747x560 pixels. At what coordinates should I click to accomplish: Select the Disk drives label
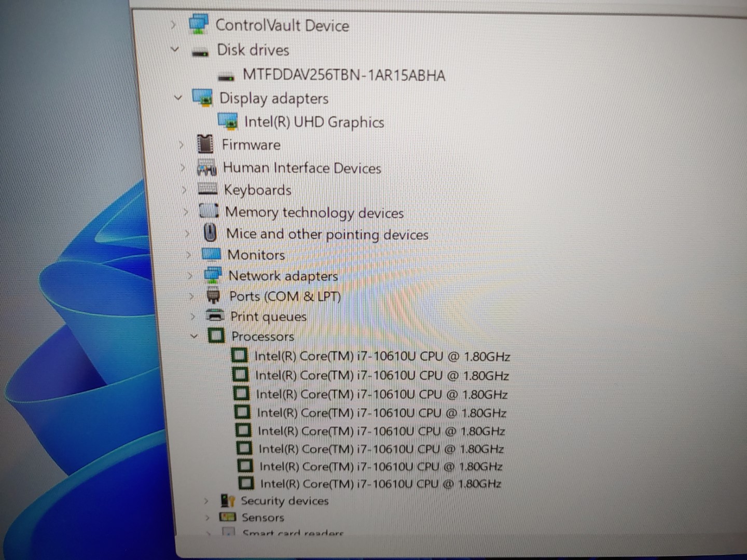(x=253, y=50)
